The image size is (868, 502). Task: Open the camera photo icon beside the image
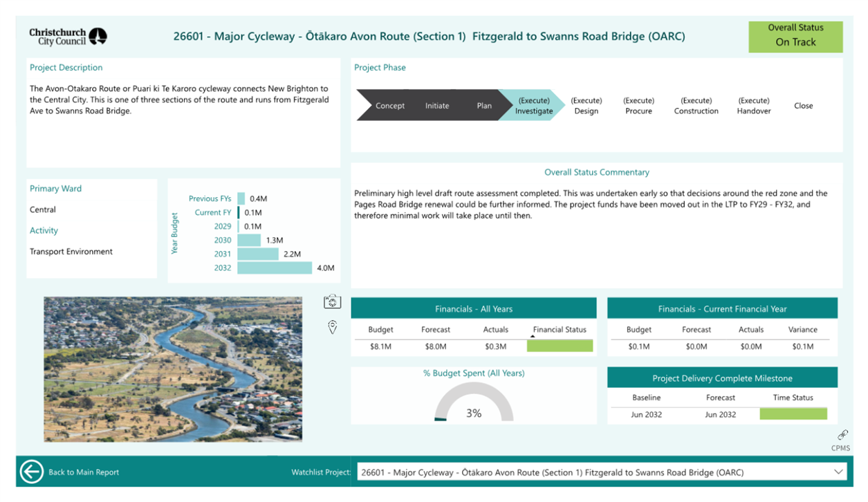click(x=333, y=302)
